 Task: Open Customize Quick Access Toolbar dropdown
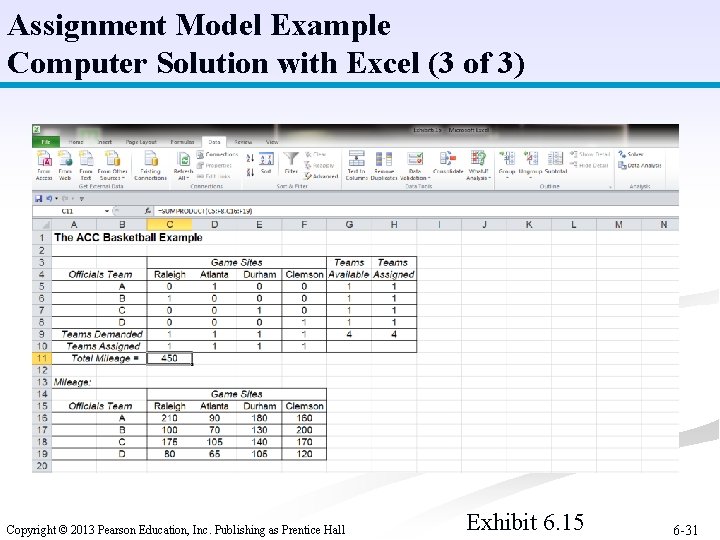click(82, 199)
